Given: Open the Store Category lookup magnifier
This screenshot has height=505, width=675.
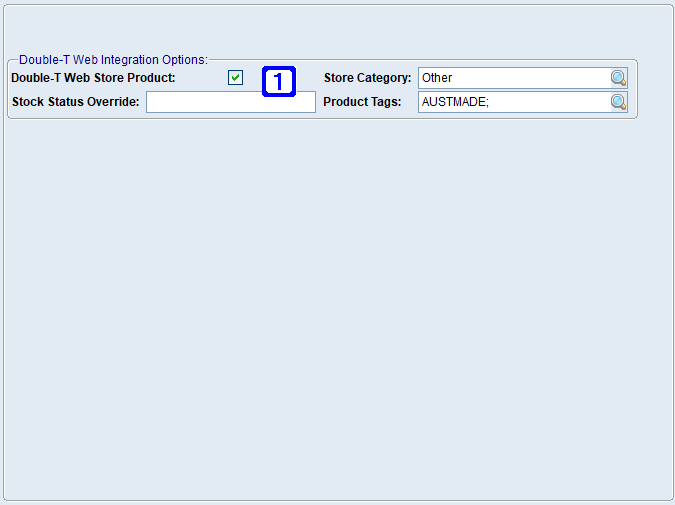Looking at the screenshot, I should coord(618,78).
